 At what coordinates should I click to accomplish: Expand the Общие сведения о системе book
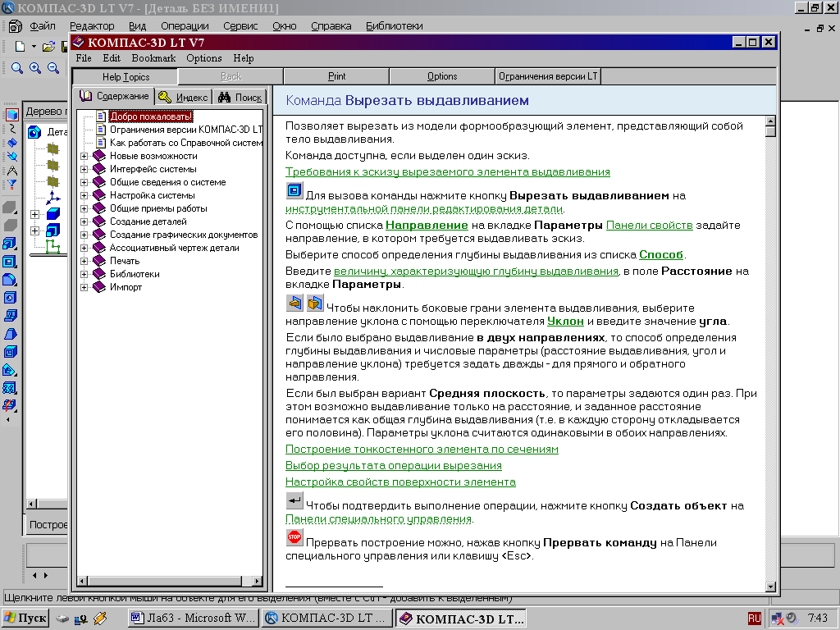84,182
